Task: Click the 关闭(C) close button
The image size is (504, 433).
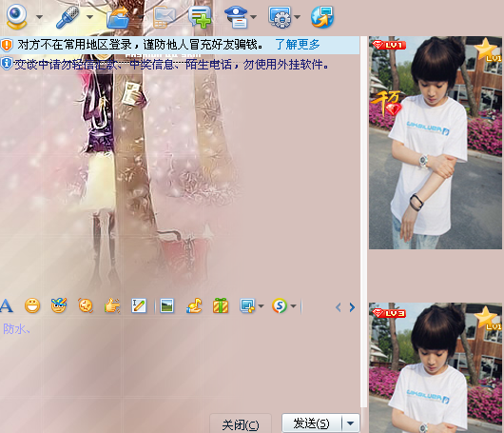Action: pyautogui.click(x=241, y=424)
